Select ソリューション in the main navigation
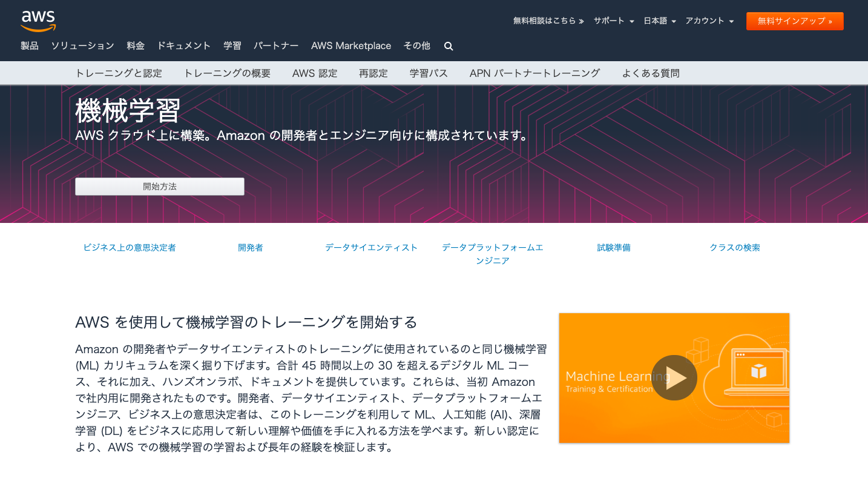Screen dimensions: 868x478 tap(82, 45)
